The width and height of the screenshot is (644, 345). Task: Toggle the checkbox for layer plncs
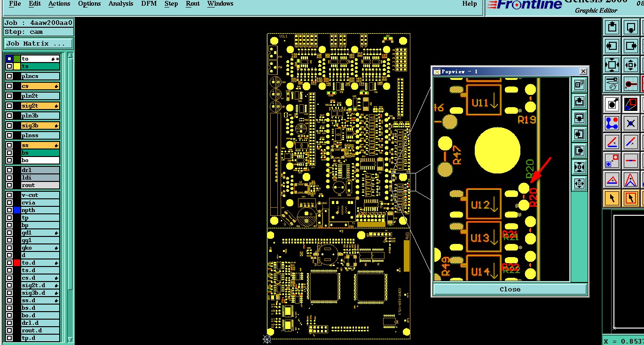[9, 76]
